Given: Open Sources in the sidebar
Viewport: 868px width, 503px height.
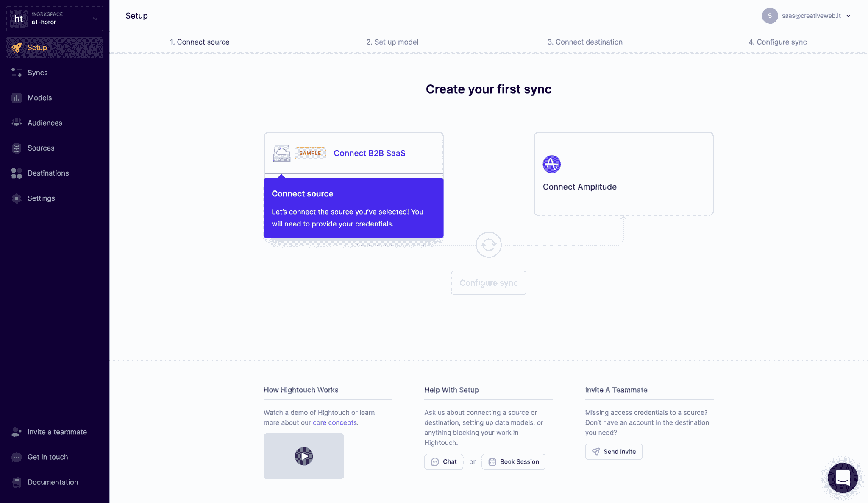Looking at the screenshot, I should 55,148.
